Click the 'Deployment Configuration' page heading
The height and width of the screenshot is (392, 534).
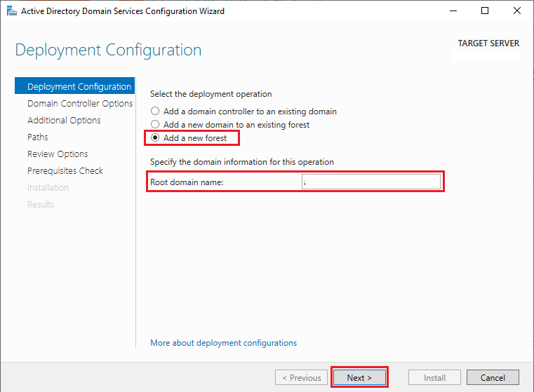click(x=108, y=50)
